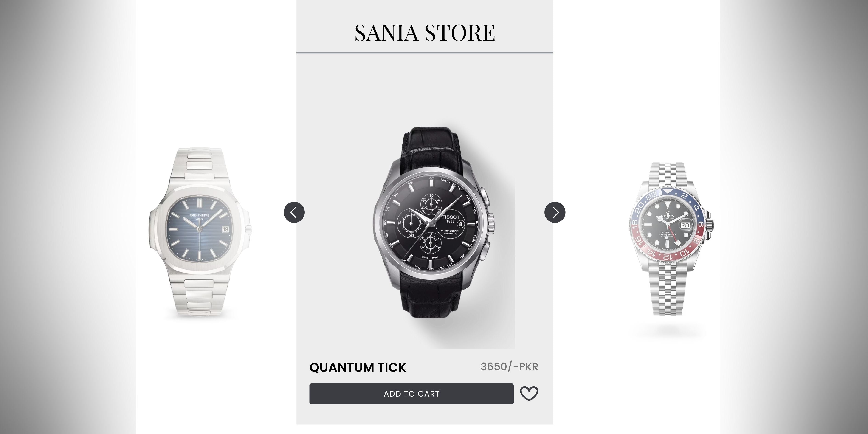868x434 pixels.
Task: Click the Rolex date window showing 28
Action: point(685,225)
